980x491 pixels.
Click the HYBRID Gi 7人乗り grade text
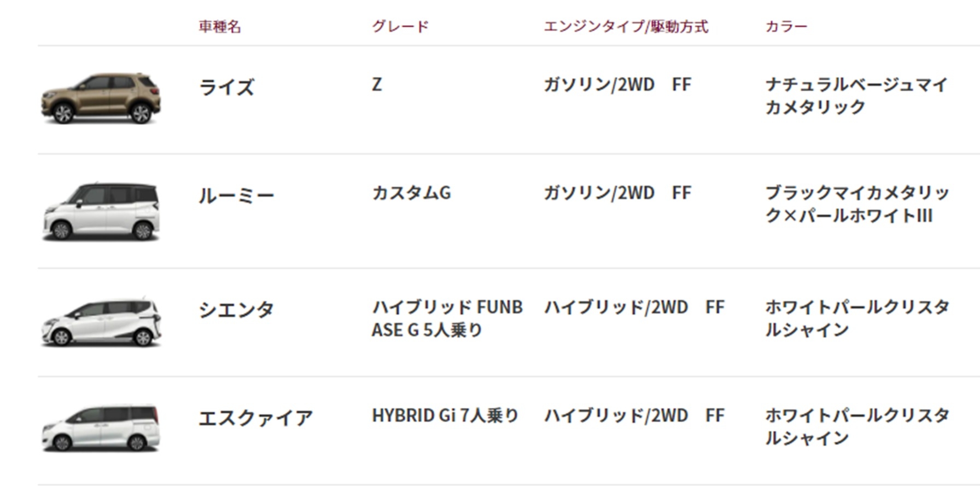point(445,415)
